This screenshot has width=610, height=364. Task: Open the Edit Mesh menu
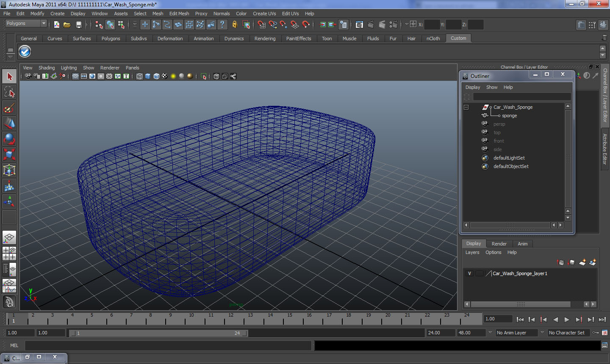[179, 14]
